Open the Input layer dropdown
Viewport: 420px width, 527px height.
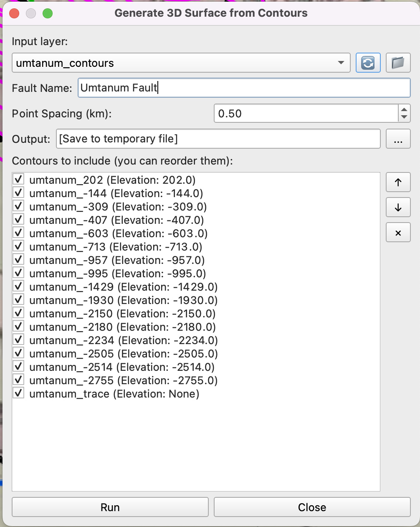(181, 63)
